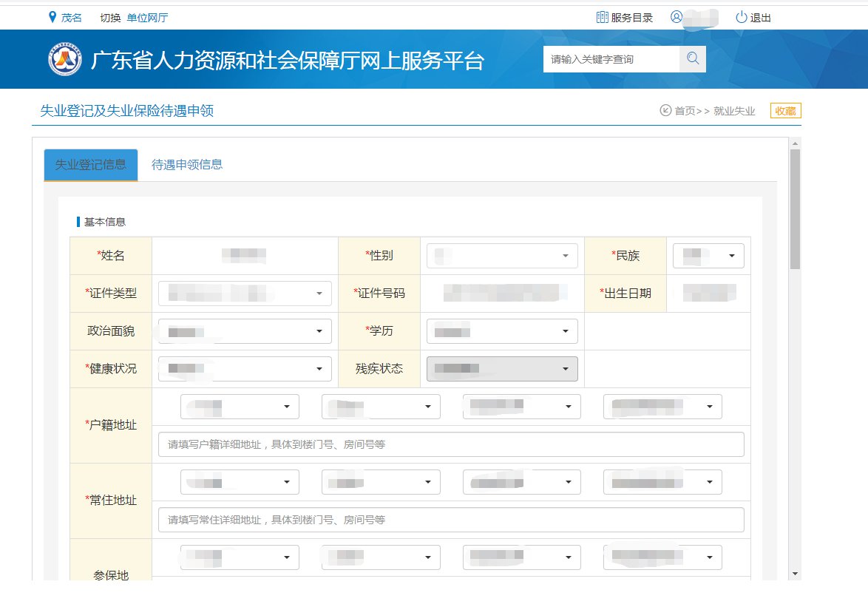This screenshot has height=607, width=868.
Task: Click the 退出 power icon
Action: [741, 17]
